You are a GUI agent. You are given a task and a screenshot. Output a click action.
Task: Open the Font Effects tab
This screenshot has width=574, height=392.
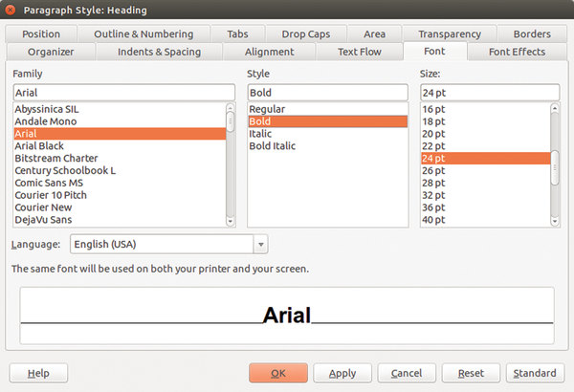tap(518, 52)
